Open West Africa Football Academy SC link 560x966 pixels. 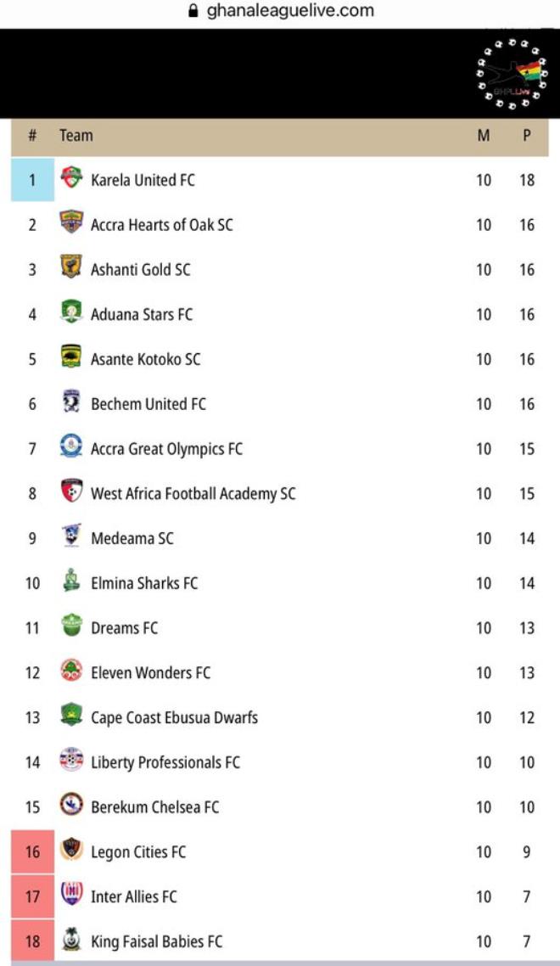point(193,494)
